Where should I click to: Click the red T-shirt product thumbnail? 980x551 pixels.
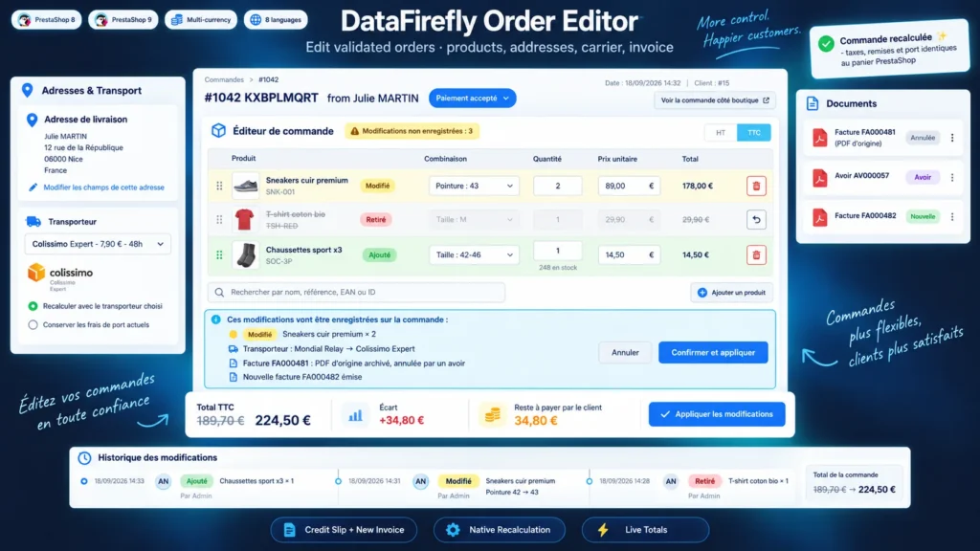click(245, 219)
